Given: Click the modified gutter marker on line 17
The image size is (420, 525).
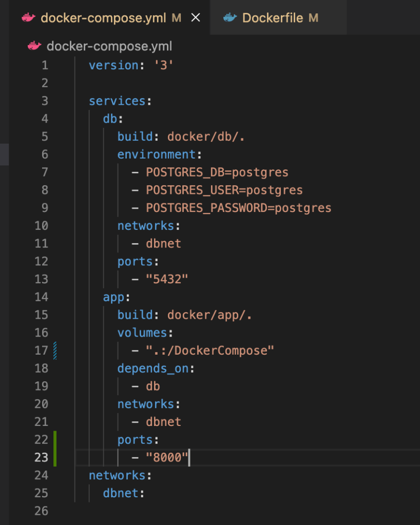Looking at the screenshot, I should click(x=55, y=351).
